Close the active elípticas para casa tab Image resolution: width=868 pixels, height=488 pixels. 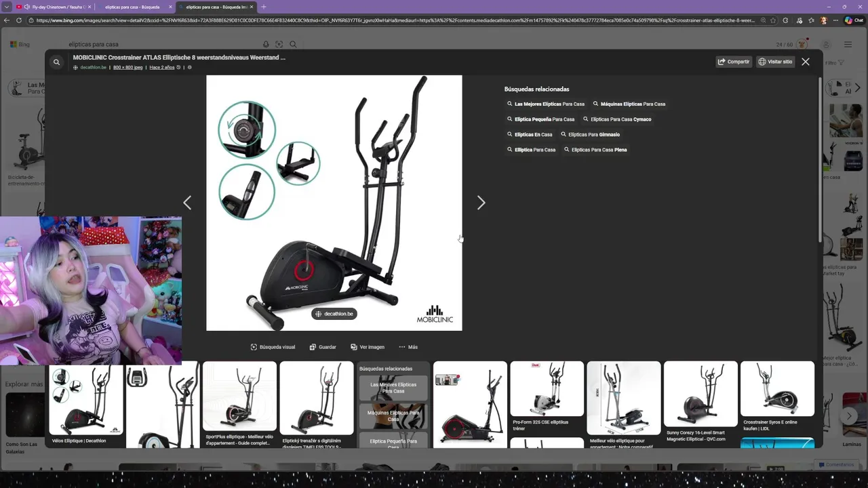pos(252,7)
